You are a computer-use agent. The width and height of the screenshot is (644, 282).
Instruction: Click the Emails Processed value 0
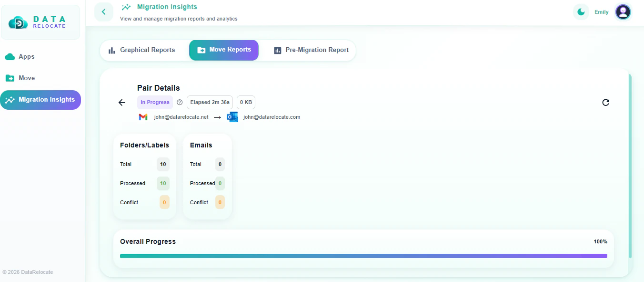click(220, 184)
